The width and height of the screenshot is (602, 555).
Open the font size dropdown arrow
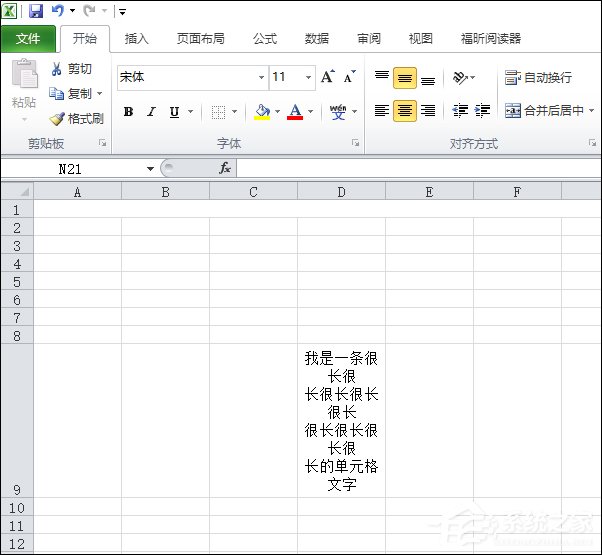click(308, 77)
